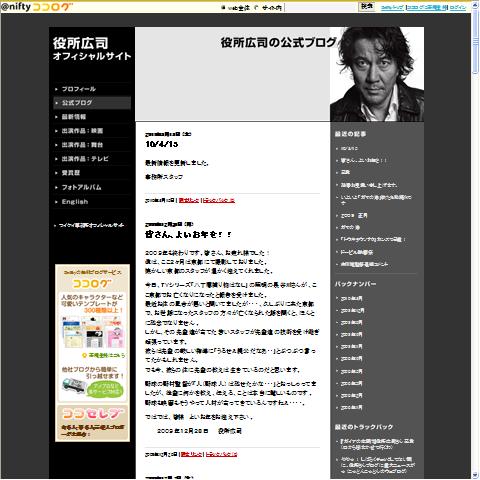Screen dimensions: 480x480
Task: Select the web全体 search radio button
Action: [223, 7]
